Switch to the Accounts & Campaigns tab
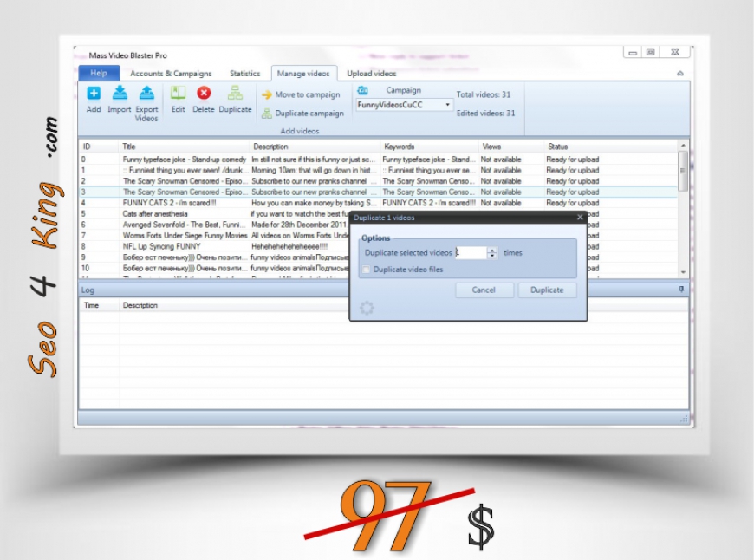 coord(171,74)
